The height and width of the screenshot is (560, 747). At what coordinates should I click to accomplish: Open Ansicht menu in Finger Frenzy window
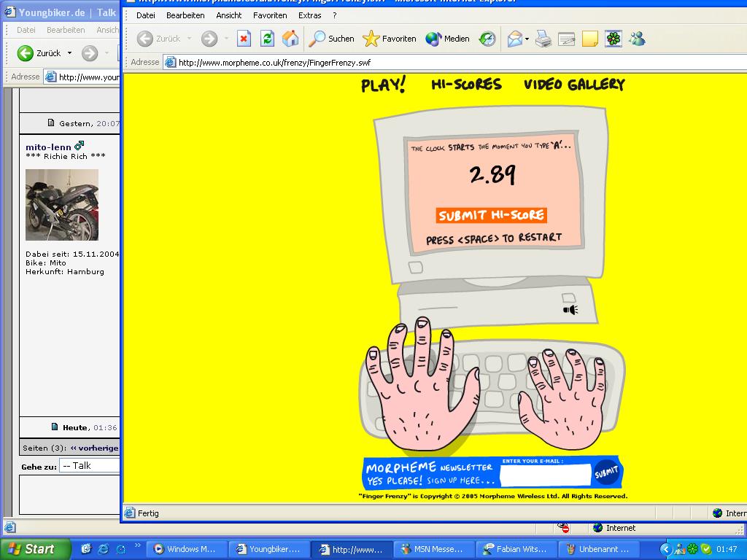point(228,15)
